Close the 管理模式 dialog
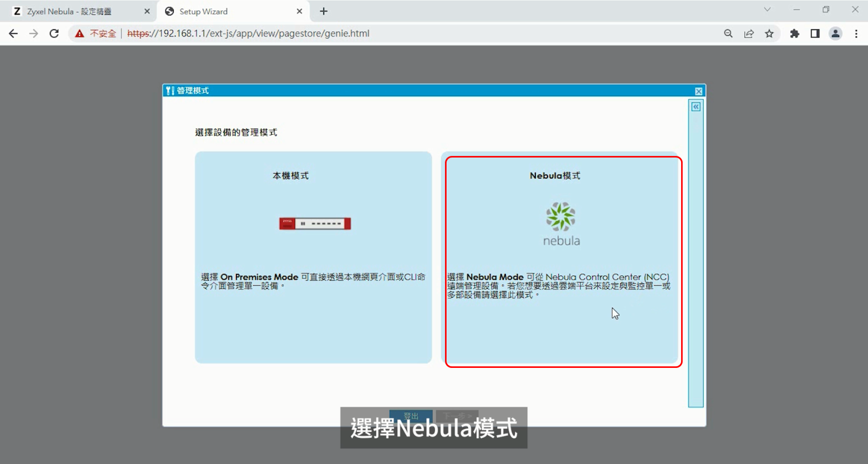Viewport: 868px width, 464px height. tap(698, 91)
